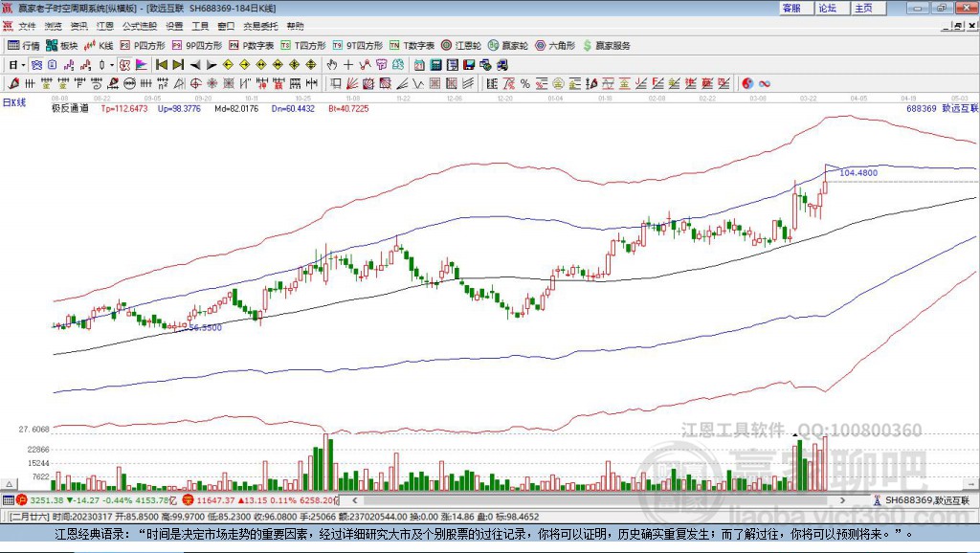Click the horizontal scrollbar right arrow
The image size is (980, 553).
(842, 500)
